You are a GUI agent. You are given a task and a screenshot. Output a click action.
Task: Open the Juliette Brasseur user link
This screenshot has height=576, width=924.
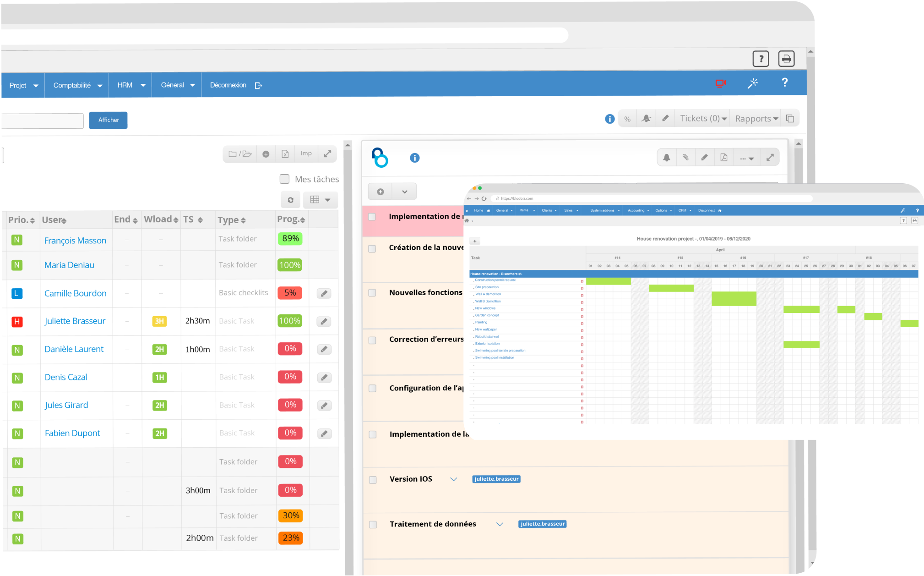[x=75, y=321]
